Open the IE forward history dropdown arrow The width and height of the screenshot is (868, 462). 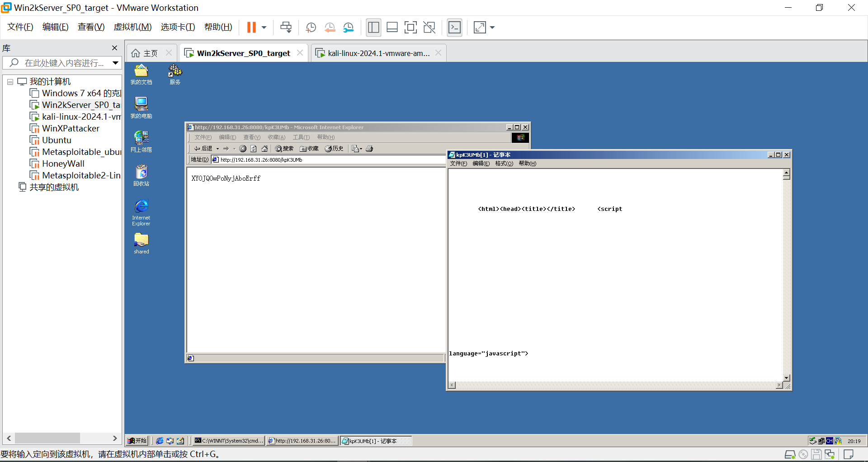234,149
